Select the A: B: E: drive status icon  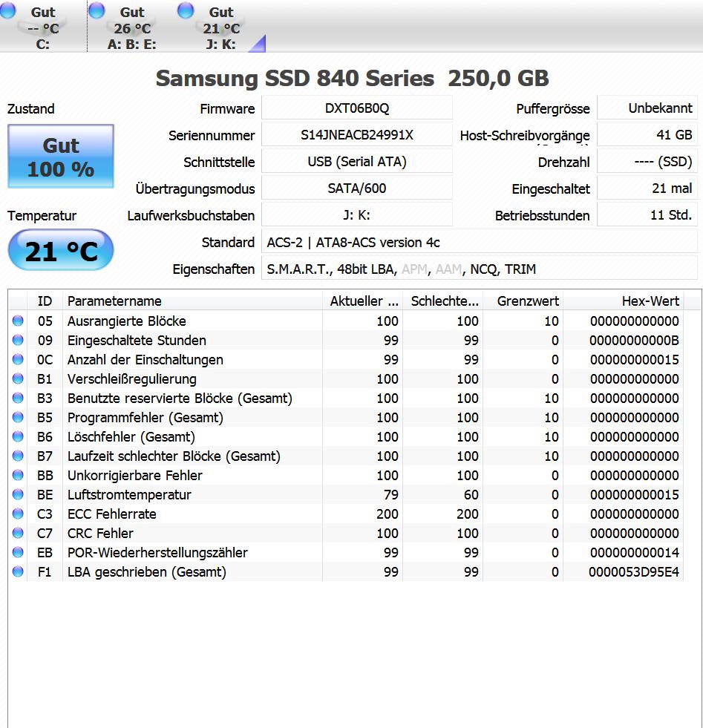(x=97, y=10)
